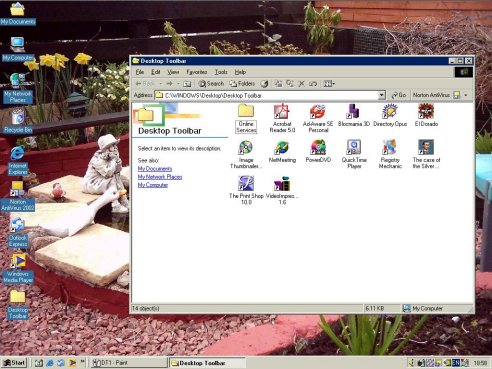Screen dimensions: 492x369
Task: Open the Edit menu
Action: click(x=156, y=72)
